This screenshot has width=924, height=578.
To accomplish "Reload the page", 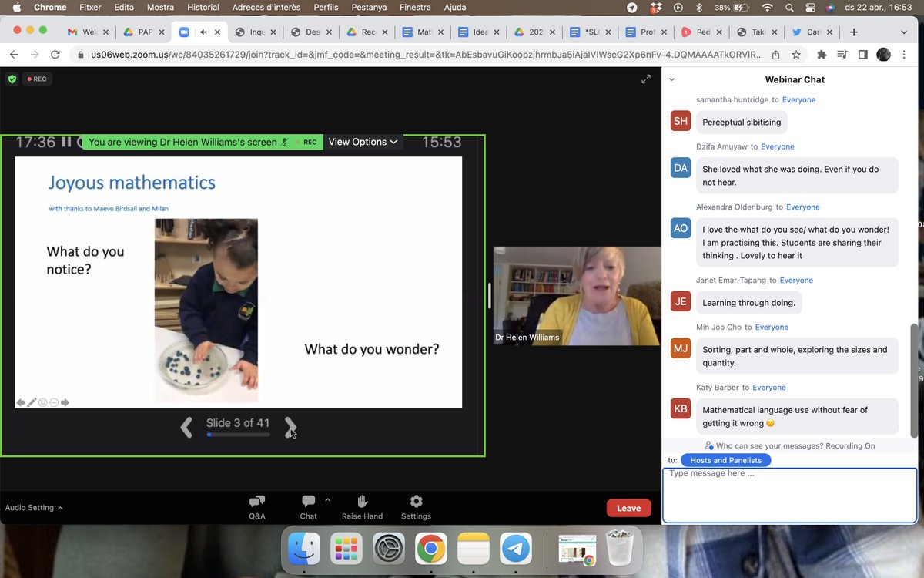I will [55, 55].
